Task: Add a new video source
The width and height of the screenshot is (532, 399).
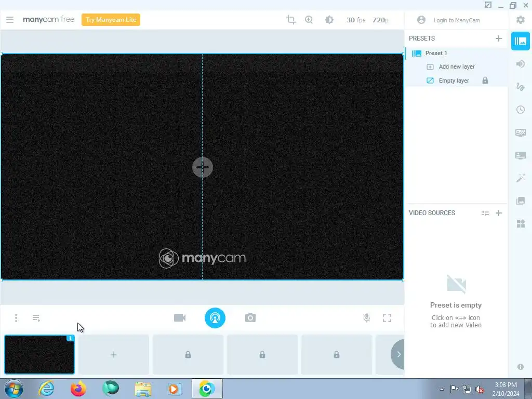Action: [x=498, y=213]
